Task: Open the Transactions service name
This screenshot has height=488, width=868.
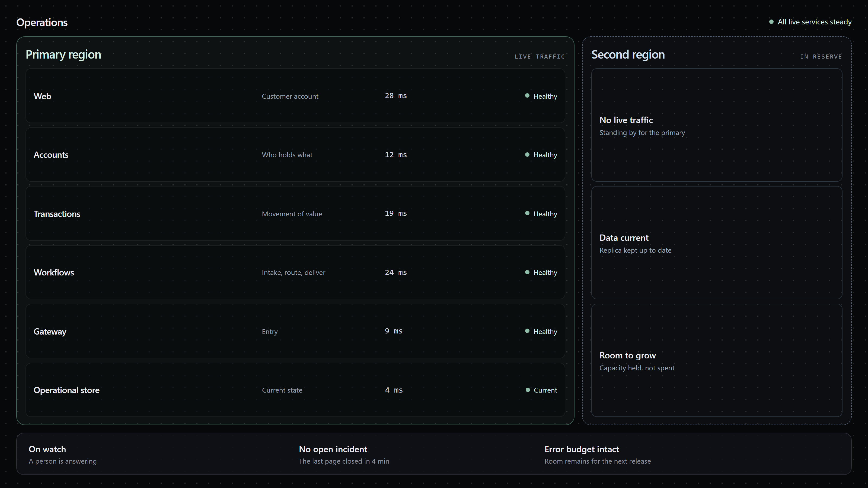Action: coord(57,214)
